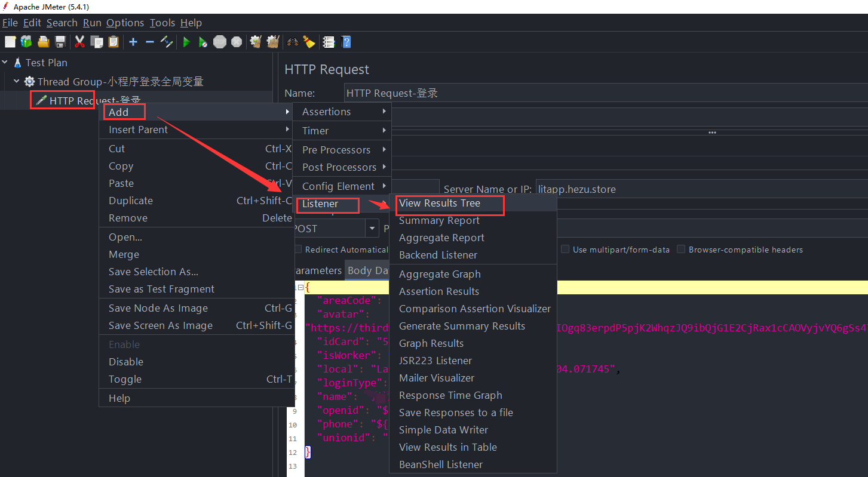
Task: Open the Edit menu
Action: [x=32, y=23]
